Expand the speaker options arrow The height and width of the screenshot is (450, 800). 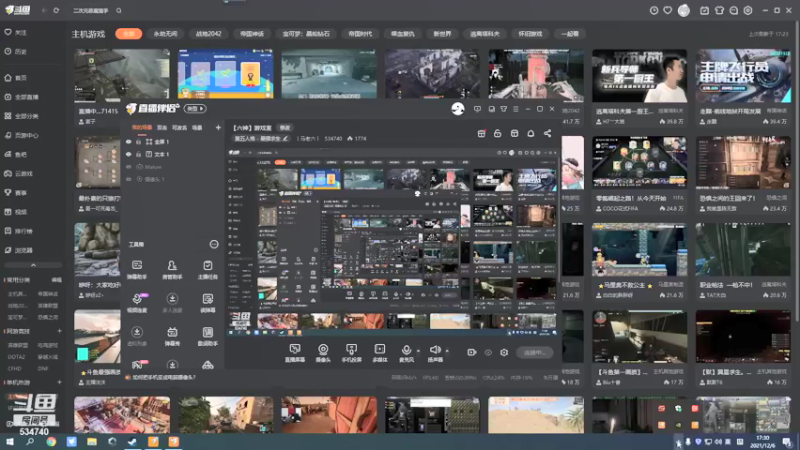[x=447, y=351]
